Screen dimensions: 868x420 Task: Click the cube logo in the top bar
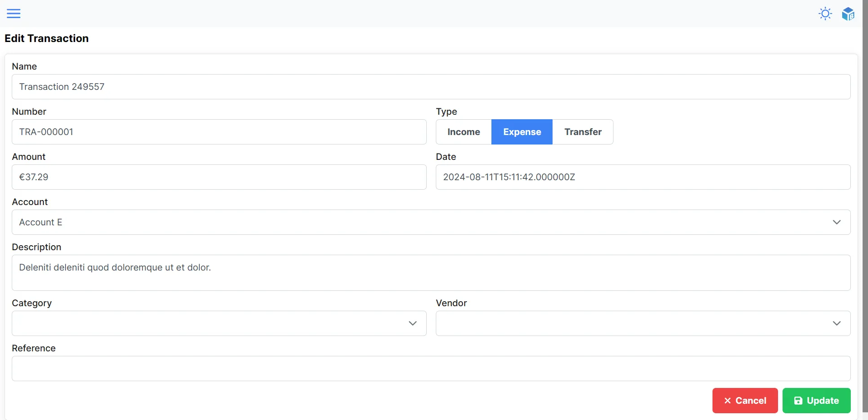click(848, 14)
